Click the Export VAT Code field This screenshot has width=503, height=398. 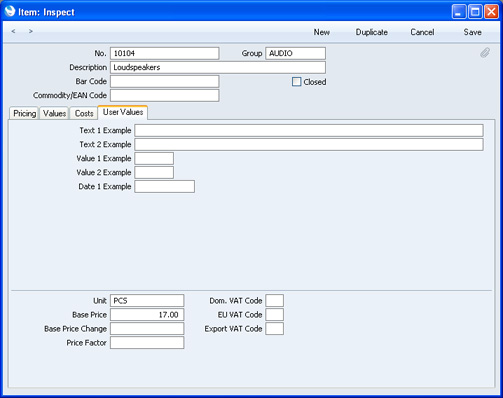275,328
